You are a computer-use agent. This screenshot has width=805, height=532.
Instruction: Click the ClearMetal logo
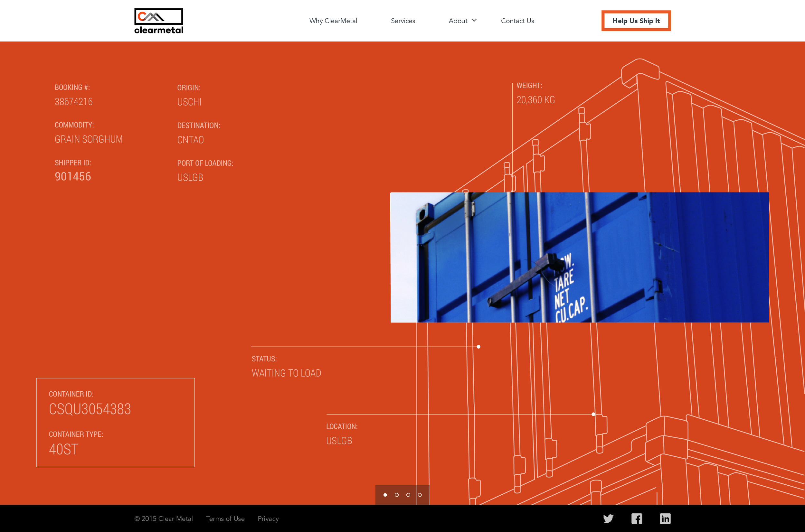(158, 21)
